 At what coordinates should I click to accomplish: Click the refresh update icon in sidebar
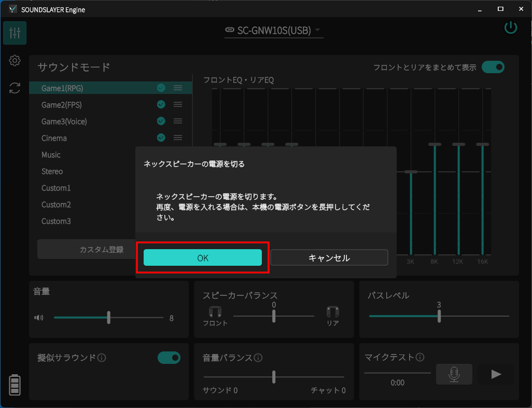(15, 88)
